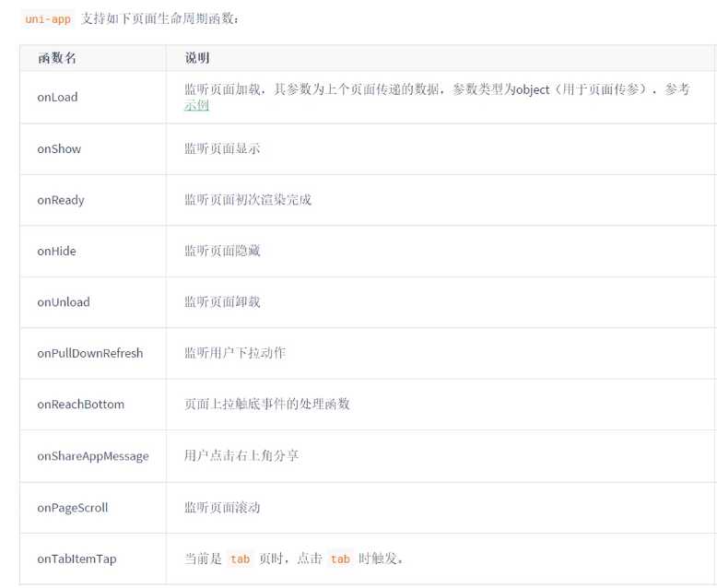Click description 监听页面初次渲染完成
Screen dimensions: 717x588
point(248,200)
